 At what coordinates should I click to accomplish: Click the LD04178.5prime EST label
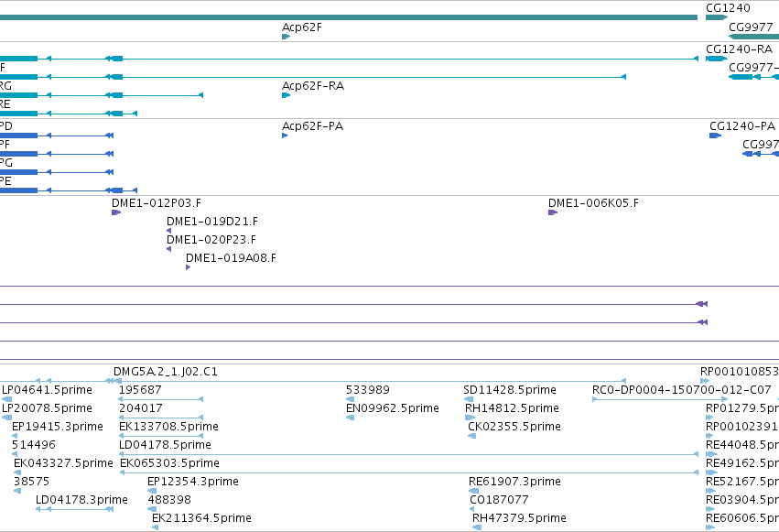(x=165, y=445)
